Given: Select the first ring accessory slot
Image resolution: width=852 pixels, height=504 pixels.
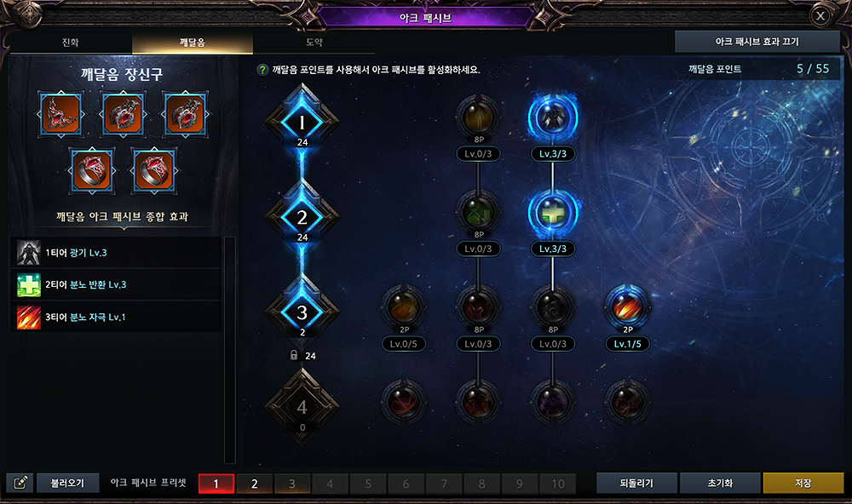Looking at the screenshot, I should [92, 170].
